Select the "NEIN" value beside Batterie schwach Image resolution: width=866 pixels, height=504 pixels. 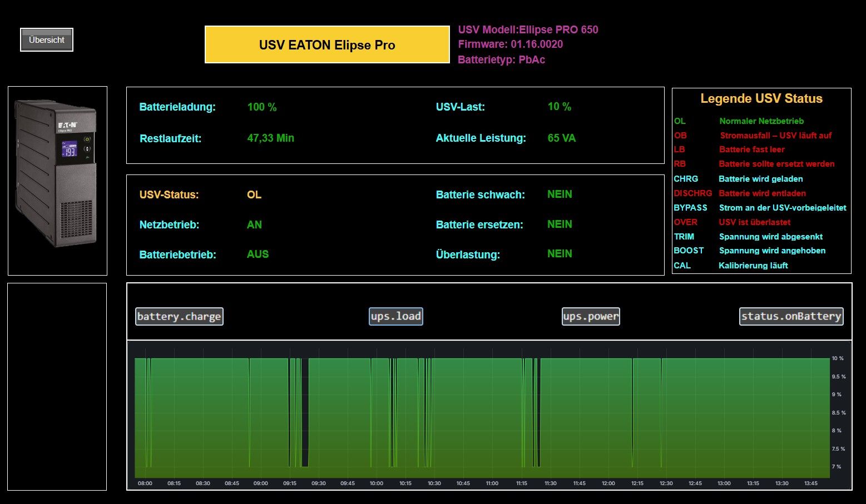(x=560, y=194)
